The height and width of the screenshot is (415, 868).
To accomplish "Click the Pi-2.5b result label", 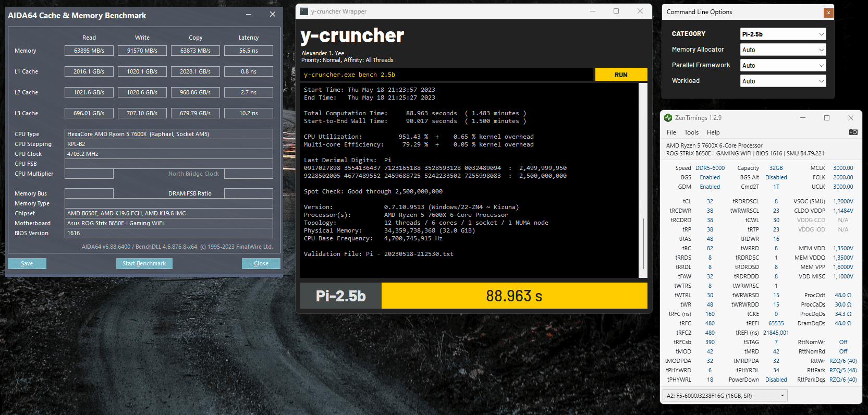I will click(341, 296).
